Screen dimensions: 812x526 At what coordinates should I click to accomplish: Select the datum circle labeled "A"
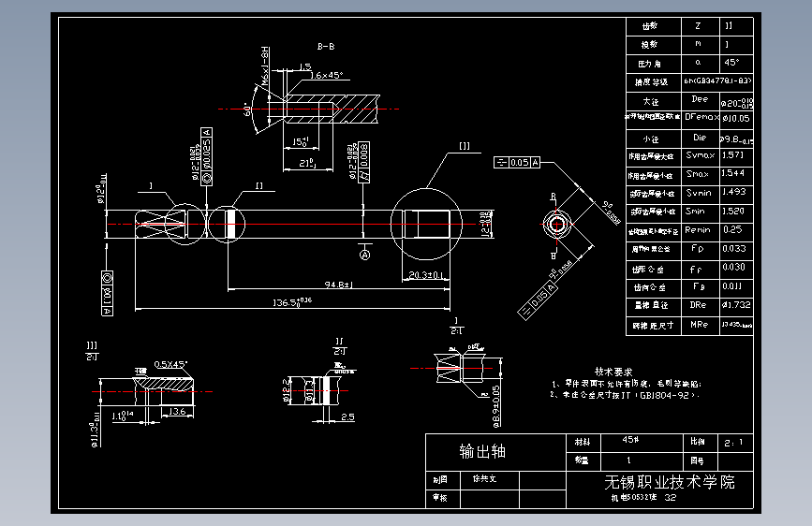[x=364, y=255]
